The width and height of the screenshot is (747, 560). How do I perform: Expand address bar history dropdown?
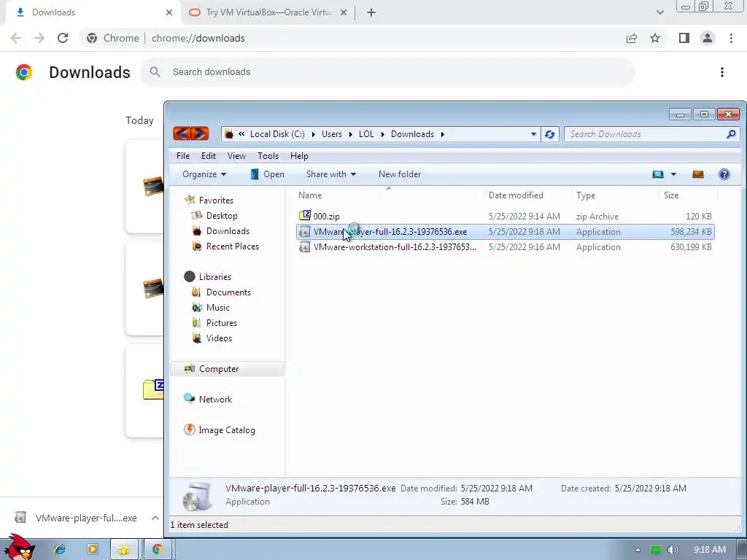[x=533, y=134]
